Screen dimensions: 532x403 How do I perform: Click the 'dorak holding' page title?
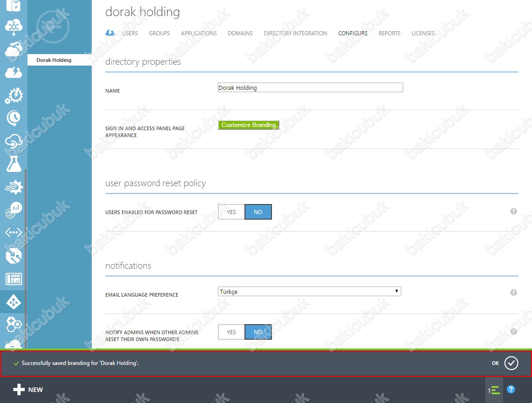143,12
